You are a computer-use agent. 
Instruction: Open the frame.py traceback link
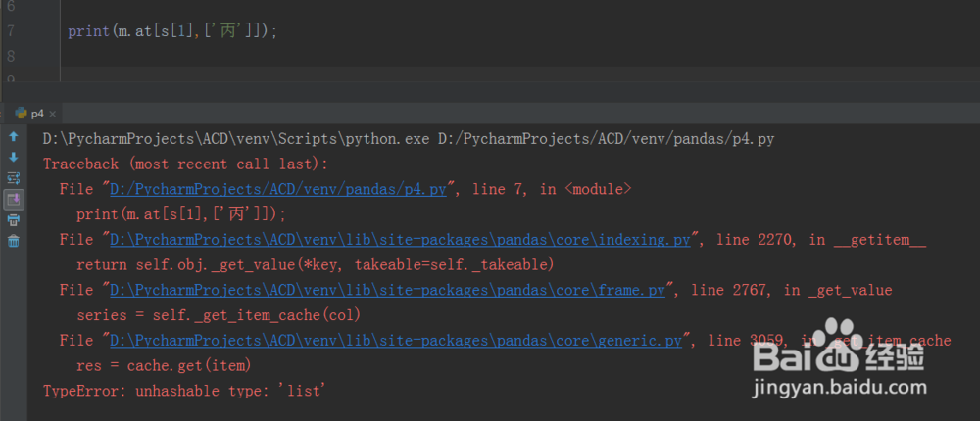(389, 290)
